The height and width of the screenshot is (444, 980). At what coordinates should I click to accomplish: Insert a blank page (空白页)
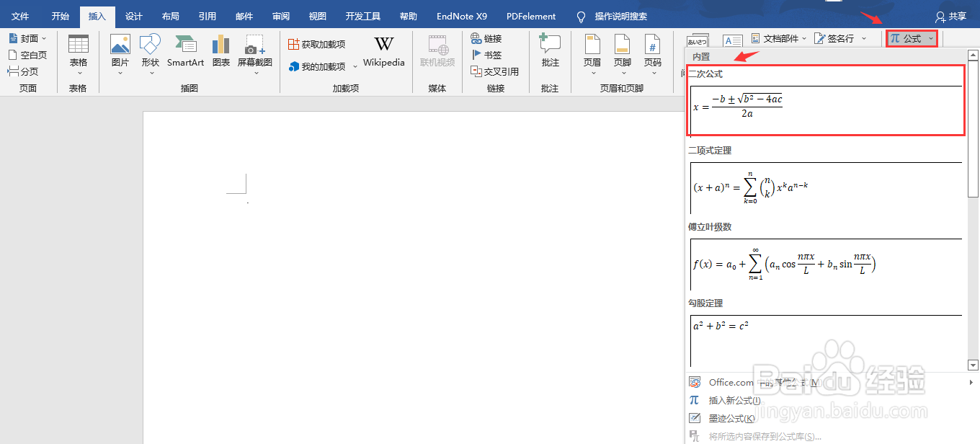pos(27,55)
